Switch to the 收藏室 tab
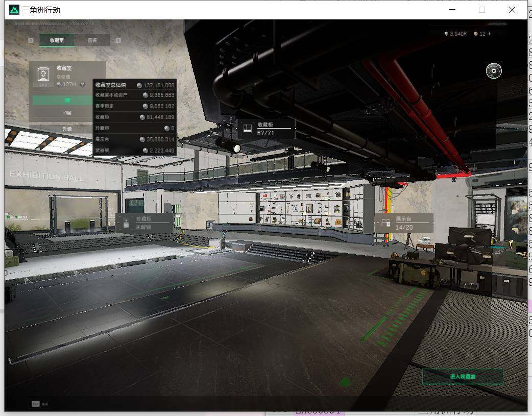532x416 pixels. click(57, 40)
